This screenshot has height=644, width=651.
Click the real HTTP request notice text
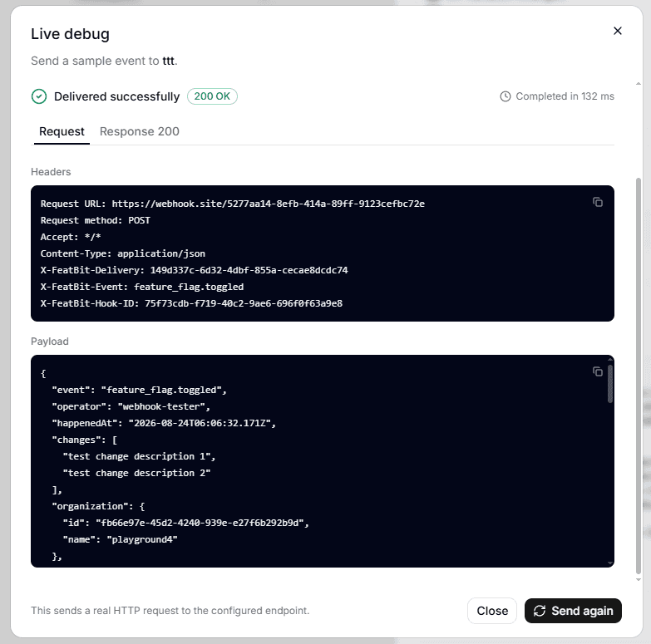click(170, 611)
